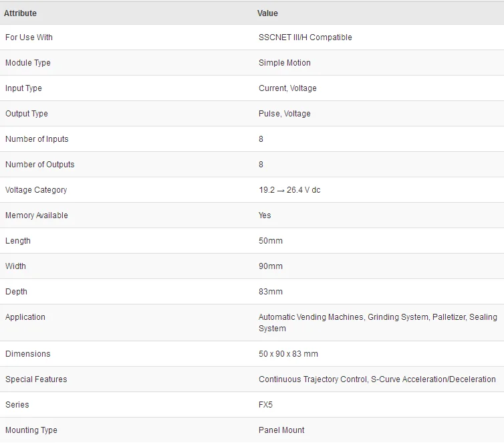
Task: Select the Automatic Vending Machines application text
Action: point(311,317)
